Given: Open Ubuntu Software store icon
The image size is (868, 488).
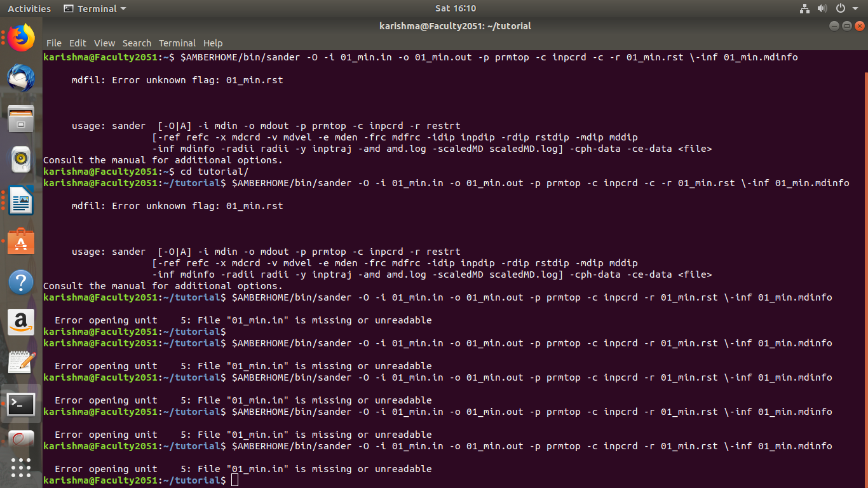Looking at the screenshot, I should [21, 241].
